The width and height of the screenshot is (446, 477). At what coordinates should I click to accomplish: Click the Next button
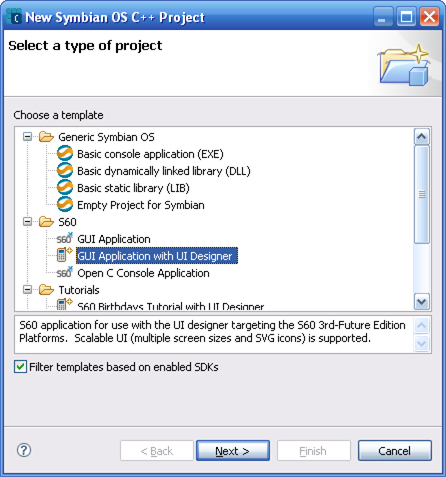[233, 451]
